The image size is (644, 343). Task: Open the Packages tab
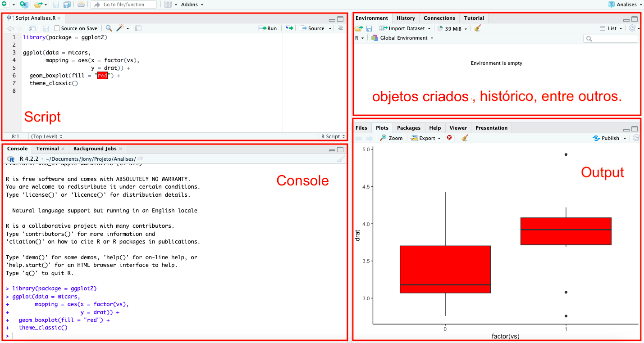(x=409, y=128)
